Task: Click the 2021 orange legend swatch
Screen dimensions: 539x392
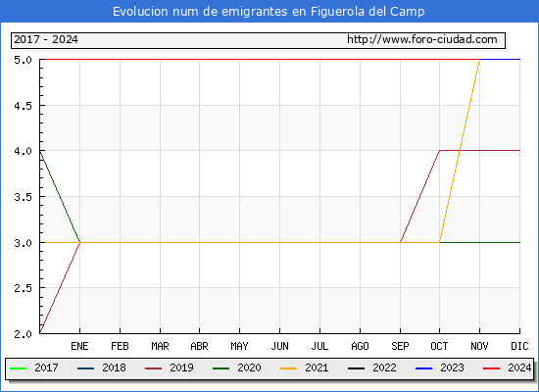Action: (x=288, y=368)
